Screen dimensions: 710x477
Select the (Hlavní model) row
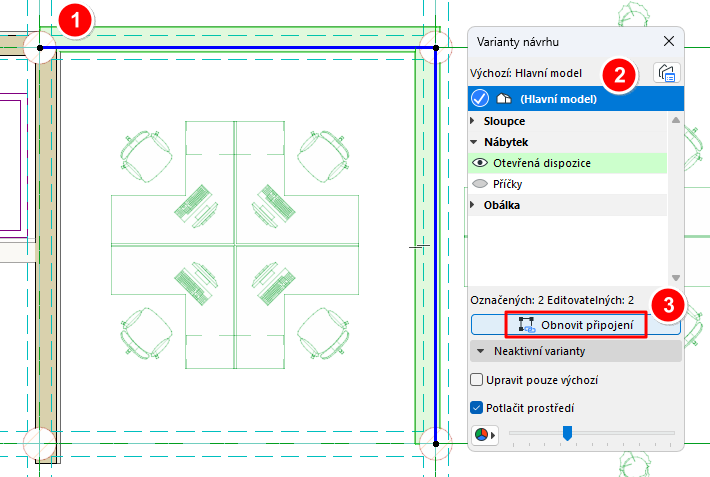coord(576,99)
